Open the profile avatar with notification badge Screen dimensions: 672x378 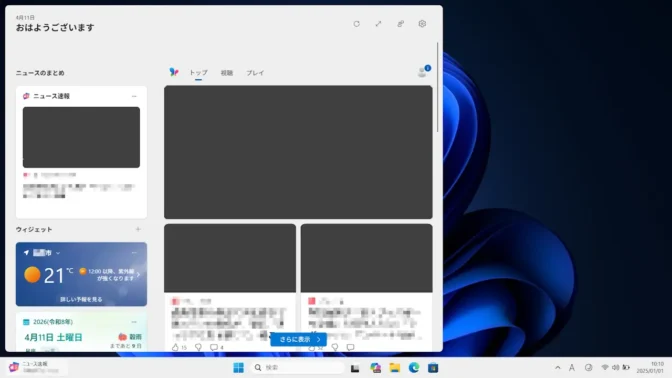point(423,72)
